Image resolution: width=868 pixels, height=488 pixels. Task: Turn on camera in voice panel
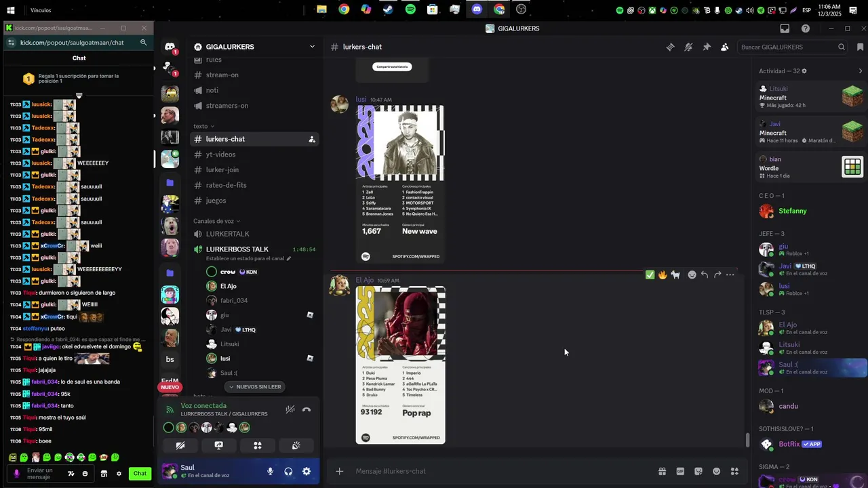click(180, 445)
